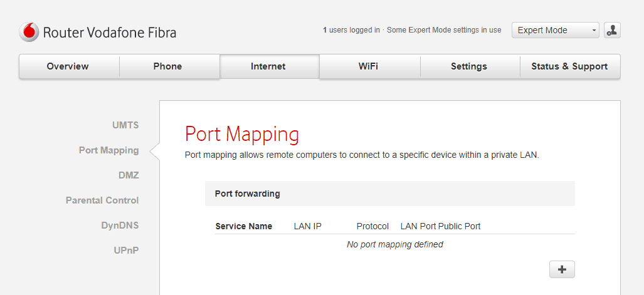This screenshot has height=295, width=644.
Task: Open Parental Control settings
Action: 102,200
